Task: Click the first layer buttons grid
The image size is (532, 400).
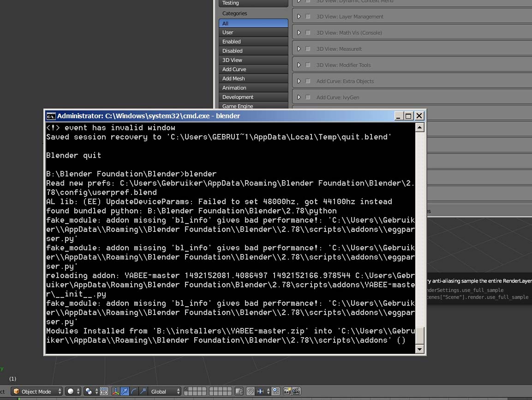Action: (195, 392)
